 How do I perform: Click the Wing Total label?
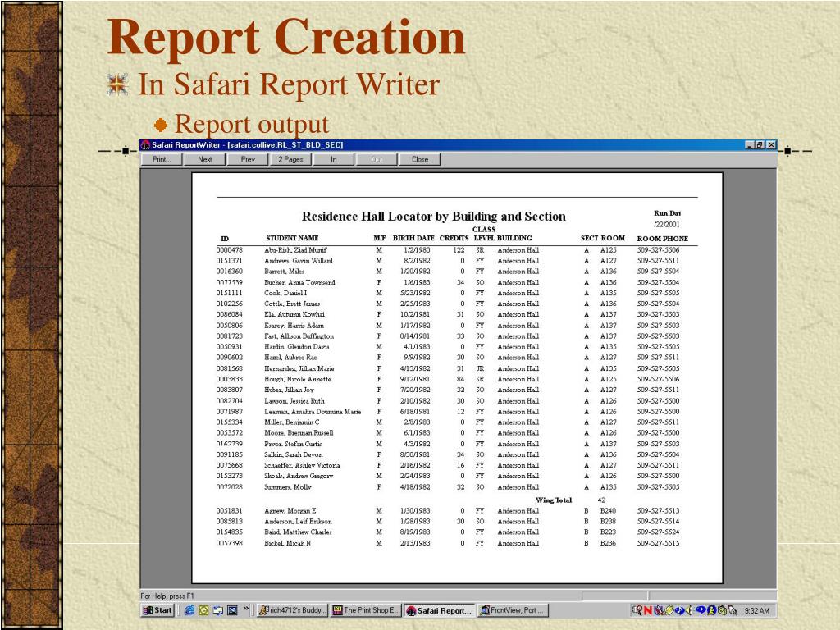coord(554,500)
